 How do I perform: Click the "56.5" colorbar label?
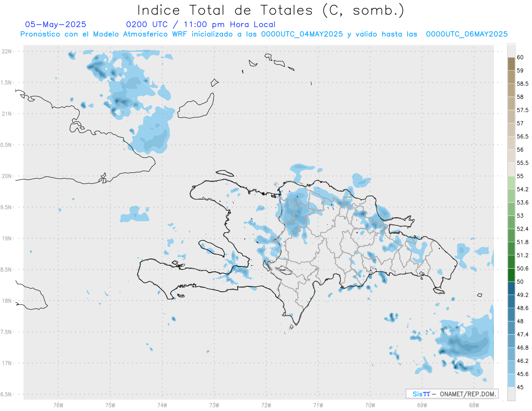click(523, 136)
